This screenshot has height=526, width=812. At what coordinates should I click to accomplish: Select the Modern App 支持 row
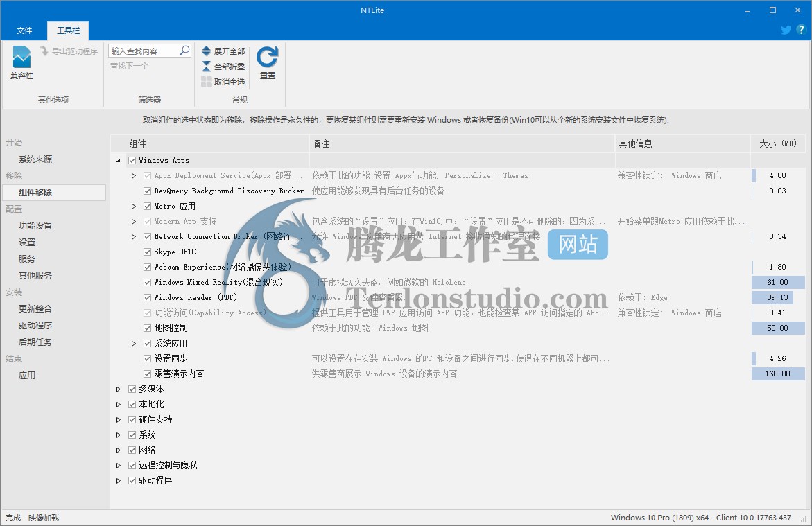pos(458,222)
